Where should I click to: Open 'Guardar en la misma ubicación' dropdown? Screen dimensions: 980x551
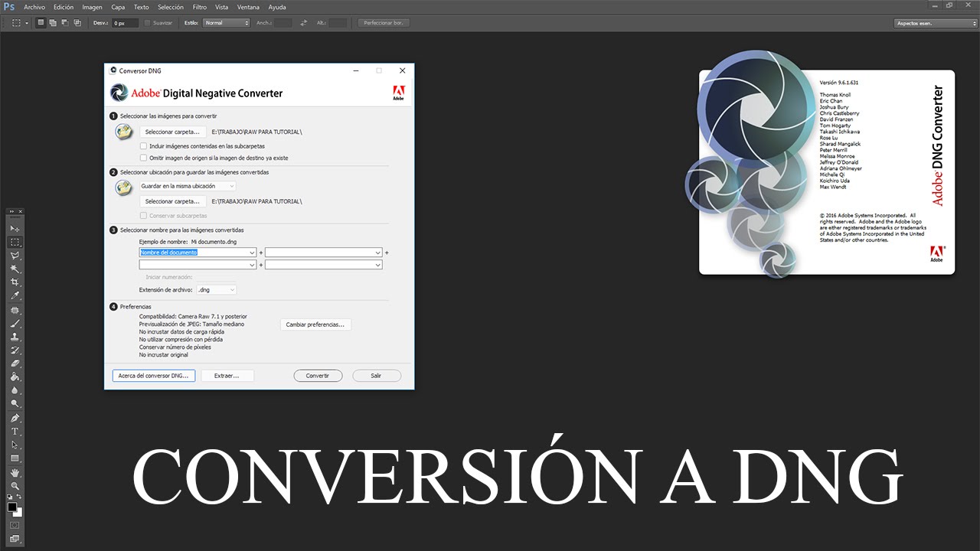point(188,186)
